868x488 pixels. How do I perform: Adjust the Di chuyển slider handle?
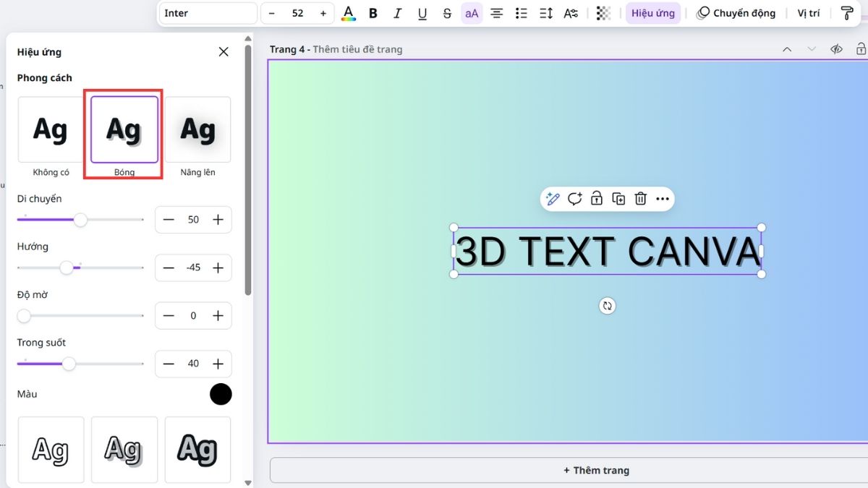pyautogui.click(x=80, y=220)
